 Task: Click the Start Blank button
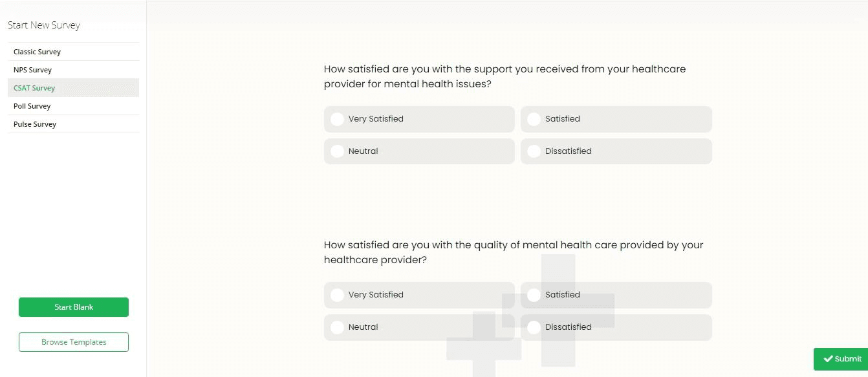click(73, 307)
